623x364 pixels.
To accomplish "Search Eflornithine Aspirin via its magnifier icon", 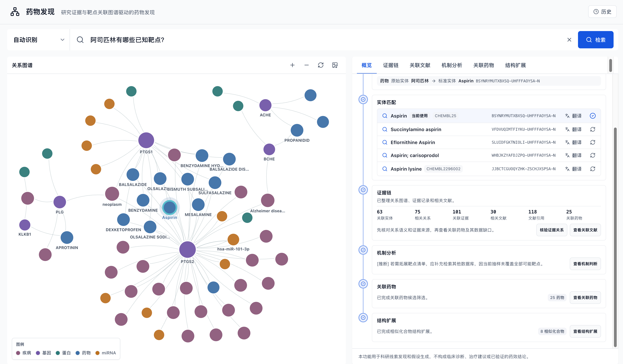I will pos(385,142).
